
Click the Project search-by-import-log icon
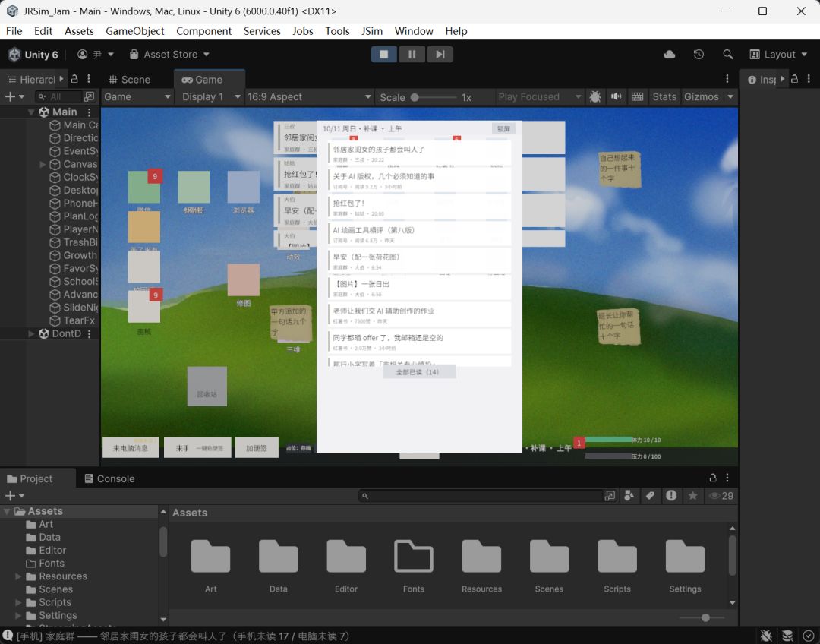[x=671, y=495]
